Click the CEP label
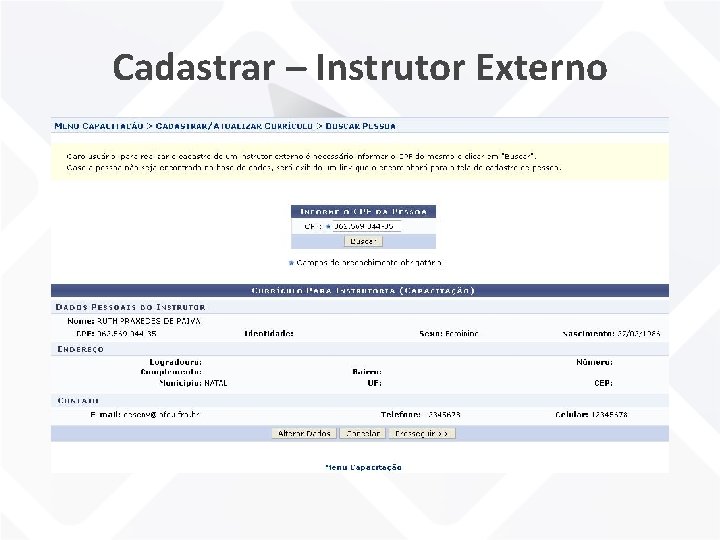Viewport: 720px width, 540px height. 603,383
